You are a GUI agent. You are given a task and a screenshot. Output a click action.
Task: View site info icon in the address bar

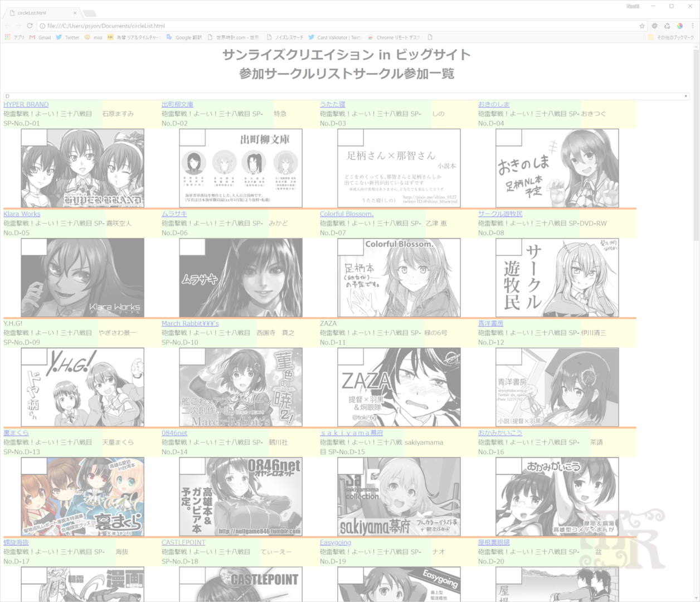click(42, 26)
